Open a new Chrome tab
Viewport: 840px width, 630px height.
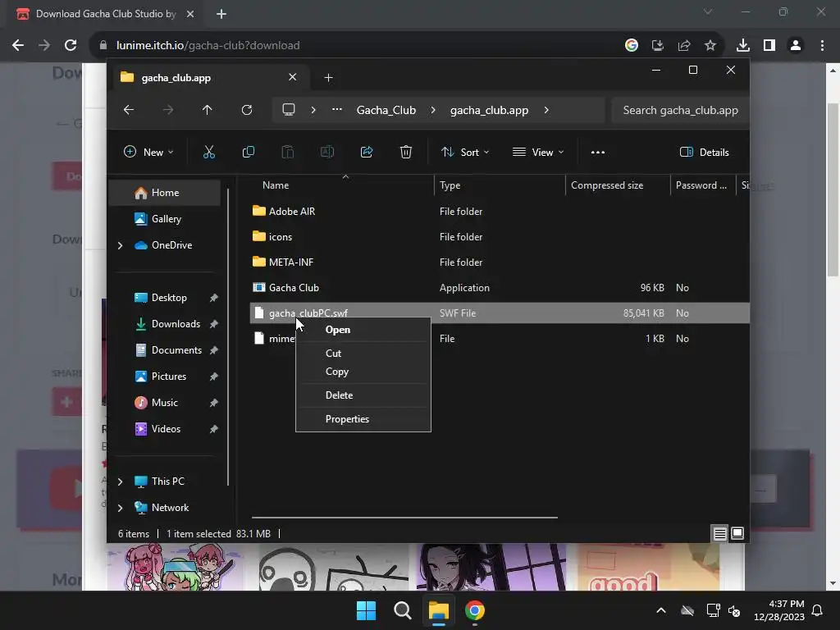click(221, 14)
